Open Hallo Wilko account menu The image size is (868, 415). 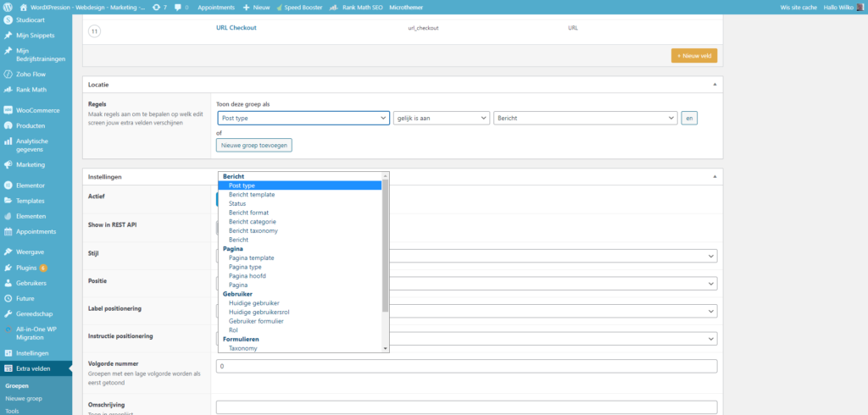pos(844,8)
